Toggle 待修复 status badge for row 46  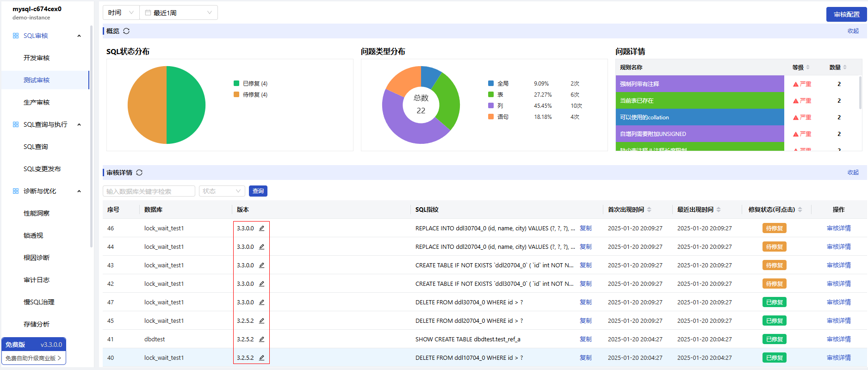pyautogui.click(x=774, y=228)
